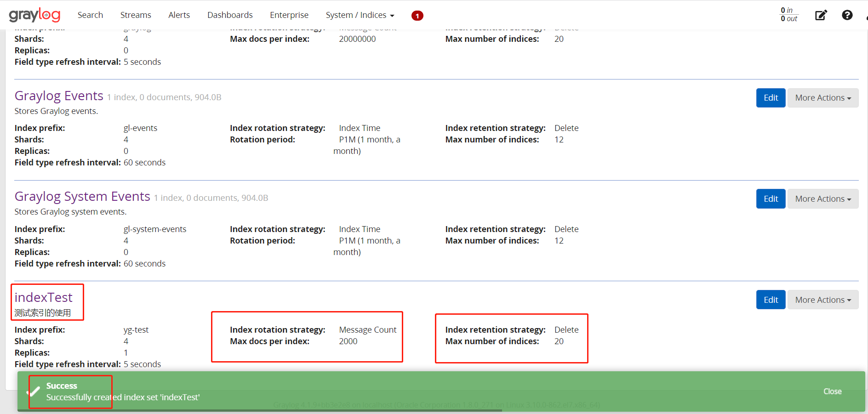Image resolution: width=868 pixels, height=414 pixels.
Task: Click the '2000' max docs value
Action: [x=348, y=341]
